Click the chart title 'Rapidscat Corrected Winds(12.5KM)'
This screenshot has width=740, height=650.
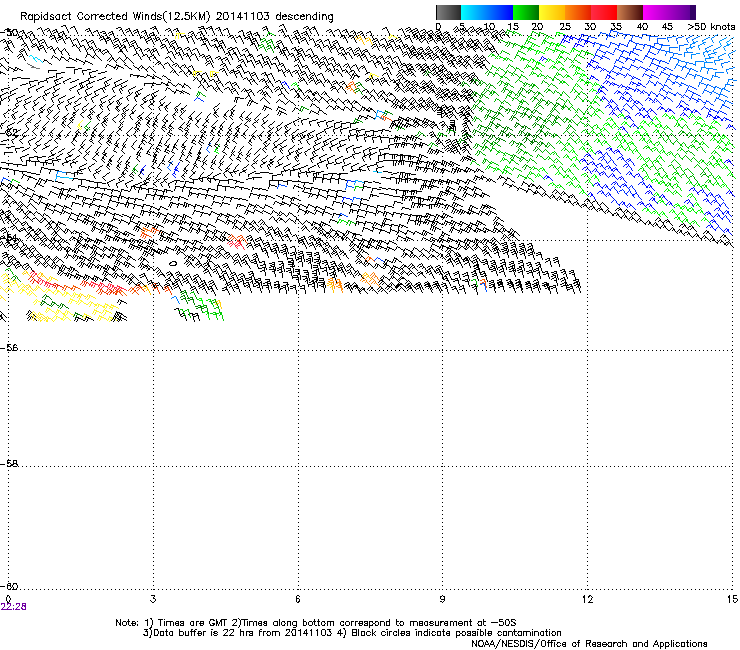115,17
